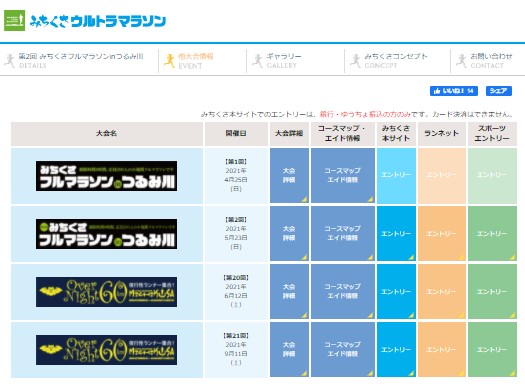Click green スポーツエントリー エントリー for September 11
The image size is (525, 388).
(492, 350)
